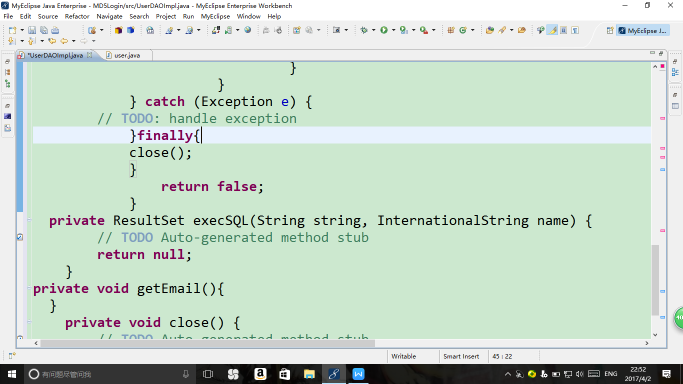Run the program with green Run icon
Screen dimensions: 683x384
click(x=384, y=30)
